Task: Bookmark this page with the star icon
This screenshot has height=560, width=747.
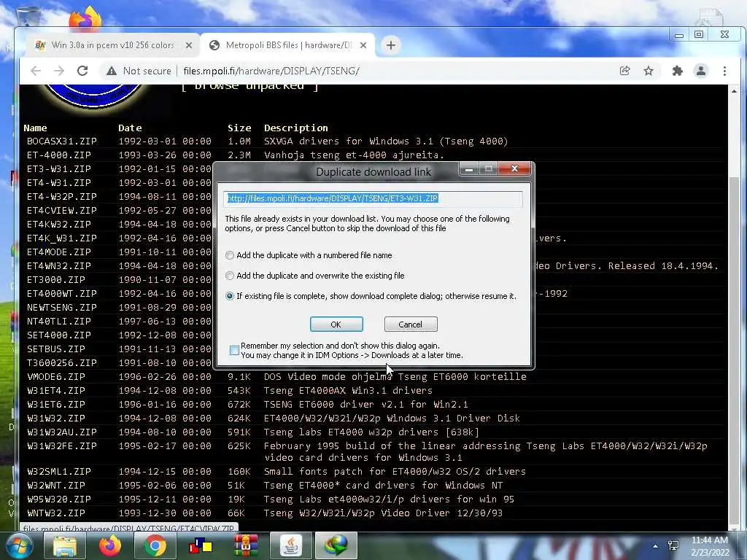Action: click(649, 71)
